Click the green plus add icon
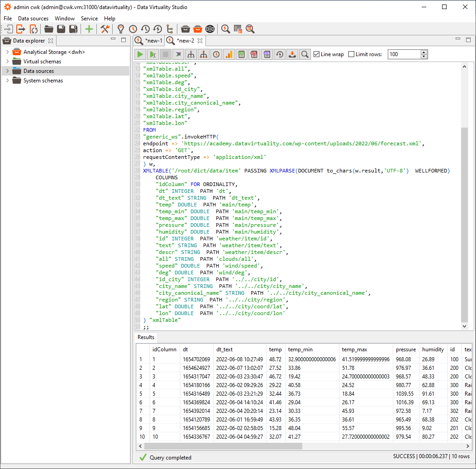 (x=89, y=29)
